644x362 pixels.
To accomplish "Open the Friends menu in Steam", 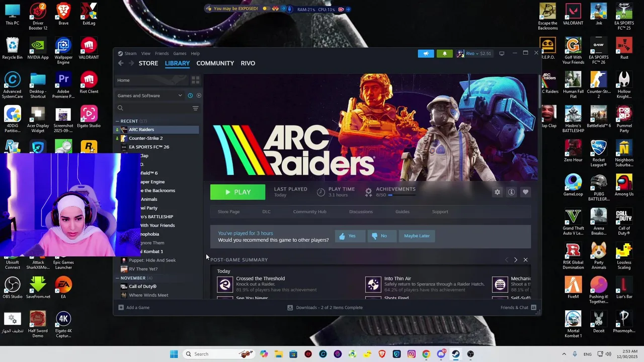I will pyautogui.click(x=162, y=53).
